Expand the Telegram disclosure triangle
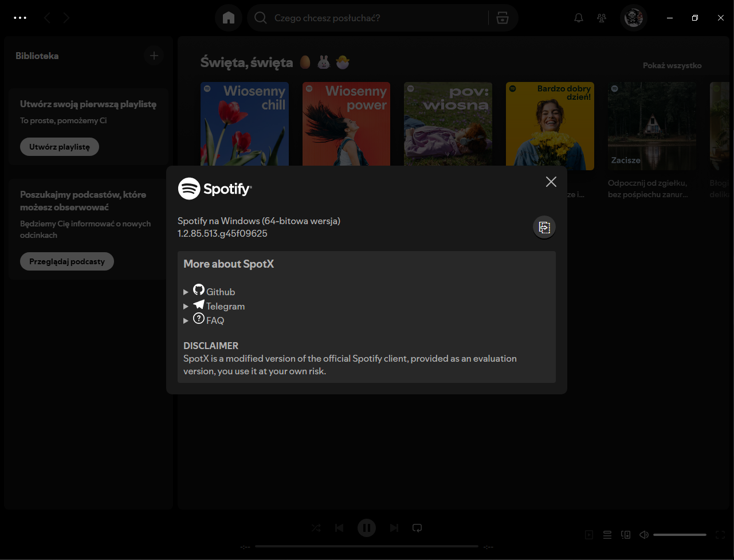The image size is (734, 560). point(186,307)
